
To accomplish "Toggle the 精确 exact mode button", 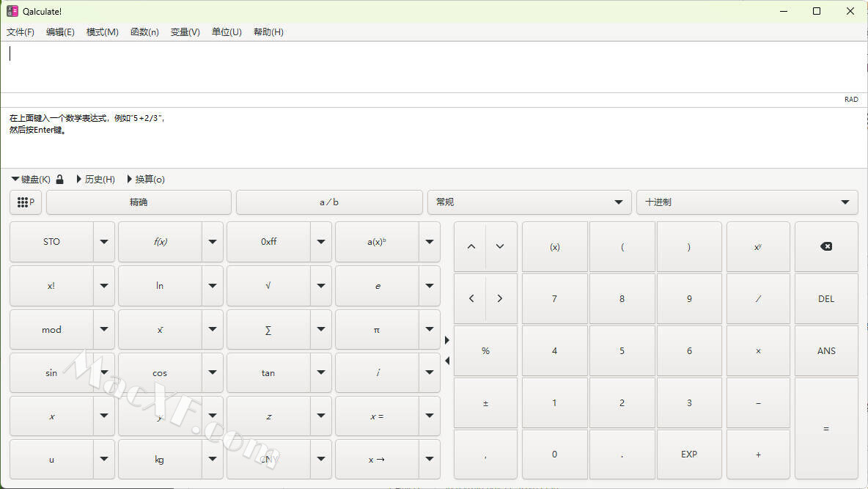I will click(x=139, y=202).
